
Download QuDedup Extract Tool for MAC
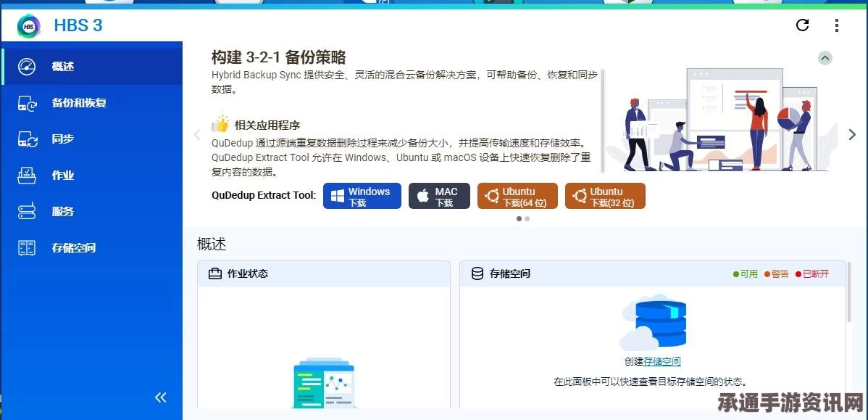440,196
